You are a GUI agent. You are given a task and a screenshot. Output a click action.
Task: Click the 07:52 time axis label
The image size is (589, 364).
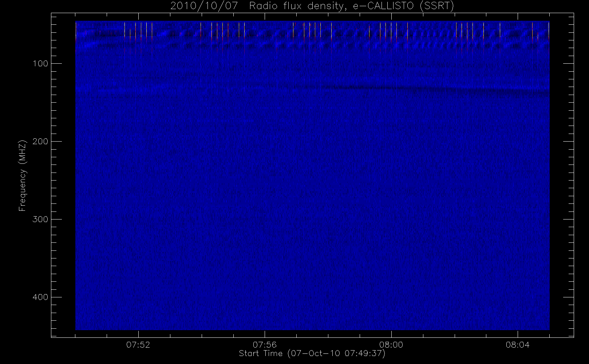click(x=138, y=345)
